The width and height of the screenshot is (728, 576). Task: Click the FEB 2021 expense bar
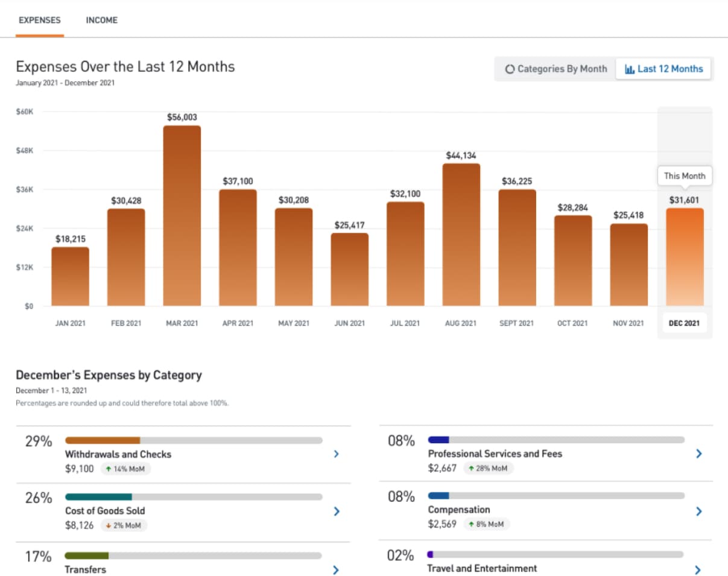click(126, 257)
